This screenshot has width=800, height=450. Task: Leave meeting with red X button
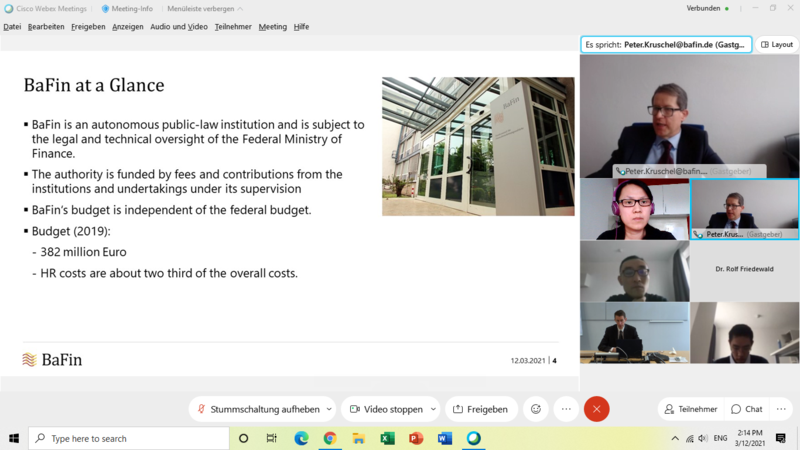tap(596, 409)
